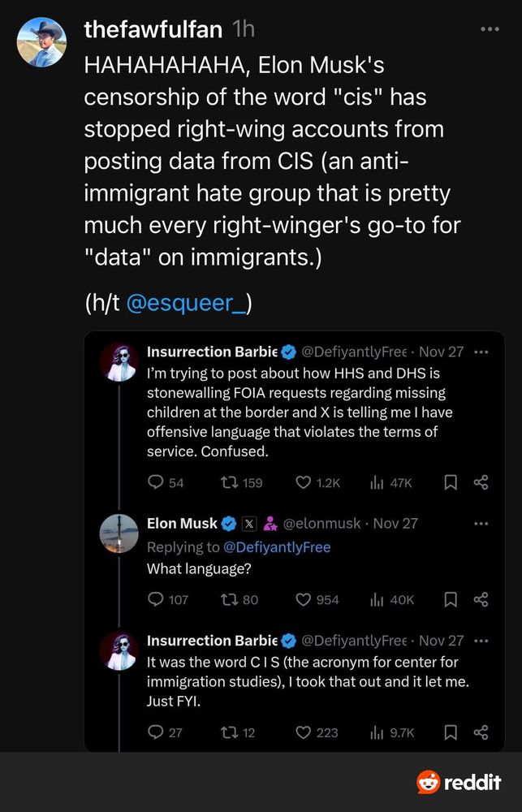
Task: Open the three-dot menu on thefawfulfan's post
Action: 490,29
